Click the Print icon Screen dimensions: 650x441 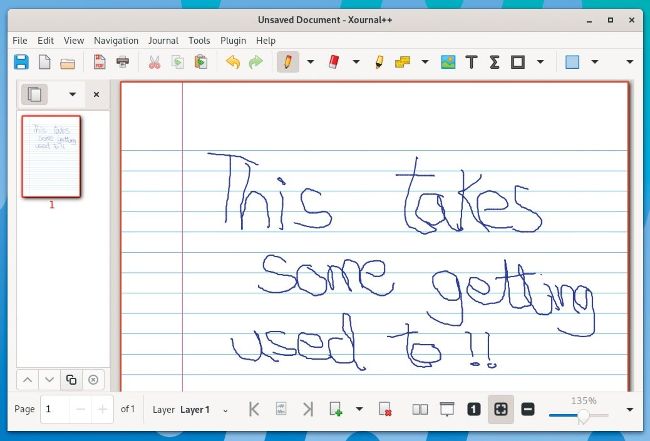(x=122, y=62)
